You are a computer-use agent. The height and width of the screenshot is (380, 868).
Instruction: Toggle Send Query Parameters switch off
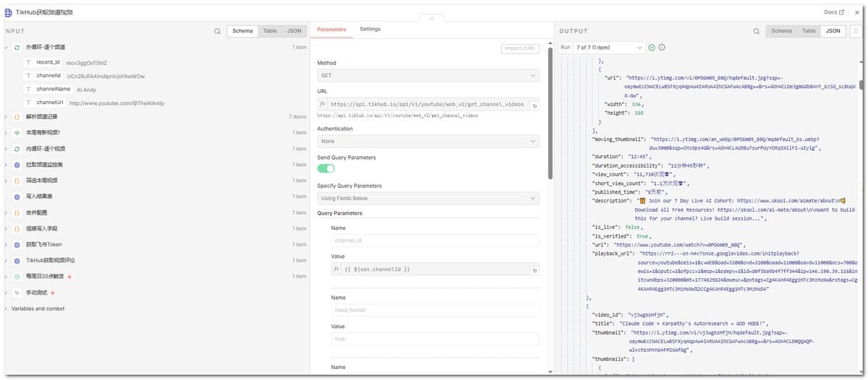(326, 168)
